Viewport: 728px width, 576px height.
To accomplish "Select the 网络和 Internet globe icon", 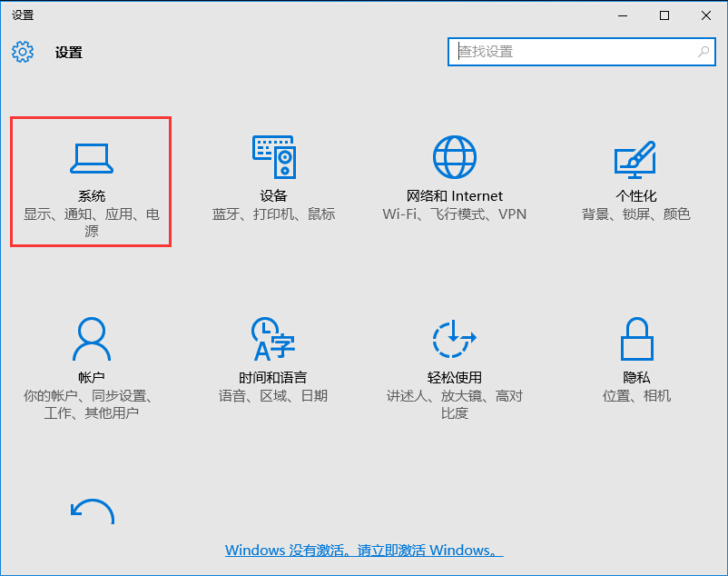I will point(454,155).
